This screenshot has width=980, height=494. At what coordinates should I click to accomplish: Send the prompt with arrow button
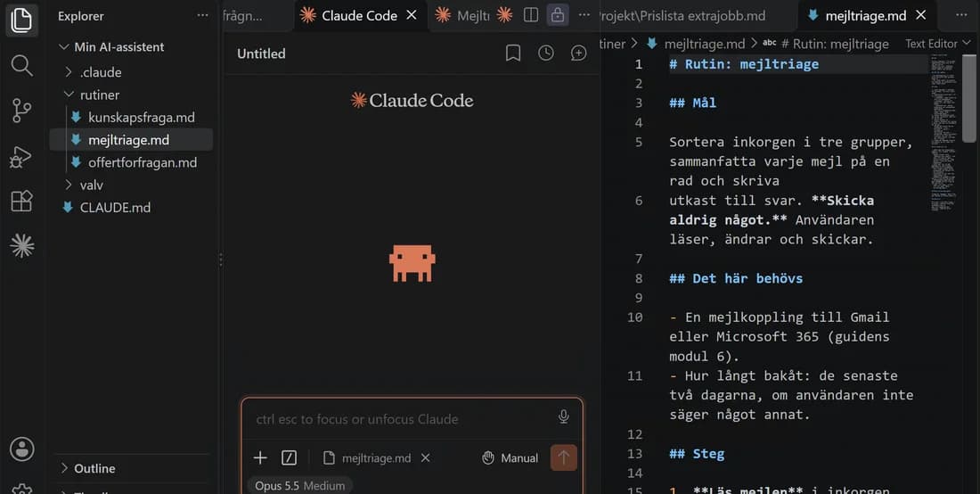563,457
